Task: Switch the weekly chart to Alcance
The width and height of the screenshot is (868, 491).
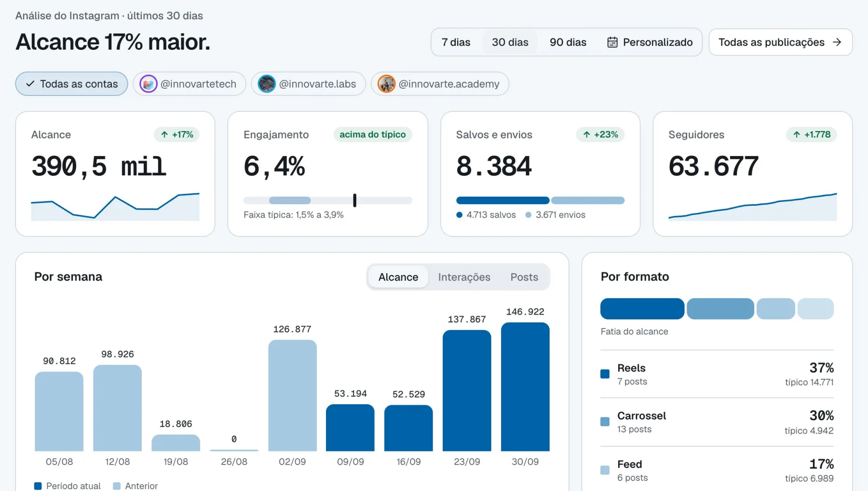Action: 398,277
